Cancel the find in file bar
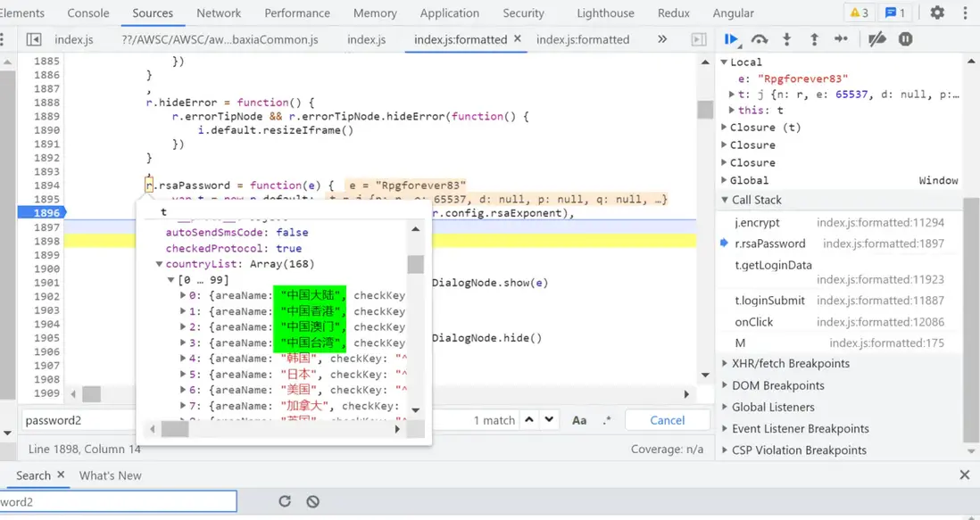The height and width of the screenshot is (520, 980). click(x=667, y=420)
